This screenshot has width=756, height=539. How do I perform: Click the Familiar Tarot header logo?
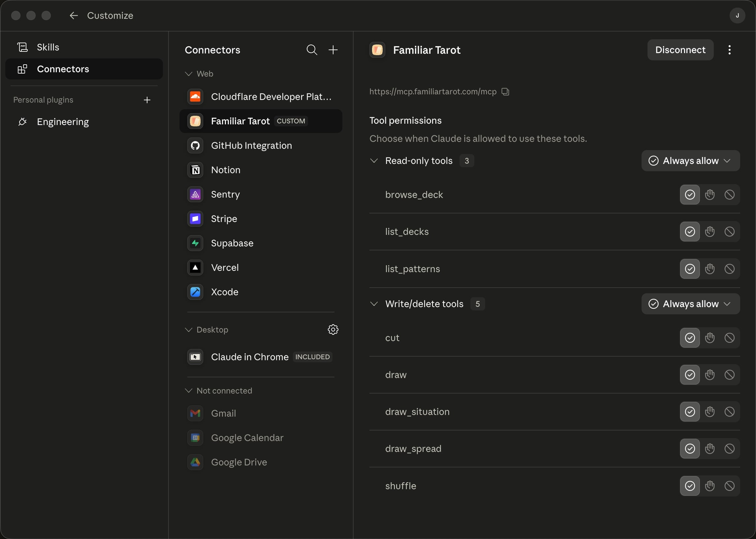(377, 50)
